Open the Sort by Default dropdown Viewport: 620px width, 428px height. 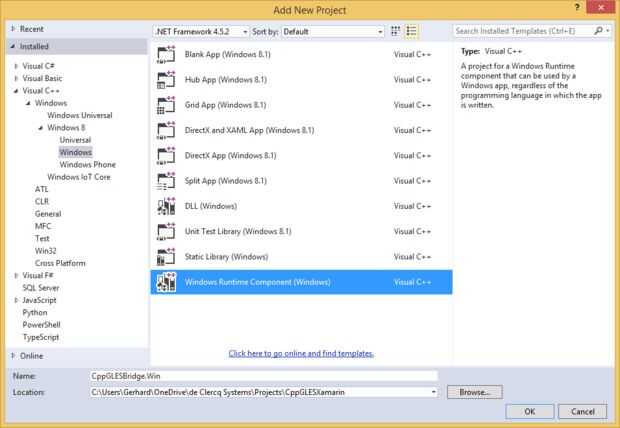coord(333,32)
